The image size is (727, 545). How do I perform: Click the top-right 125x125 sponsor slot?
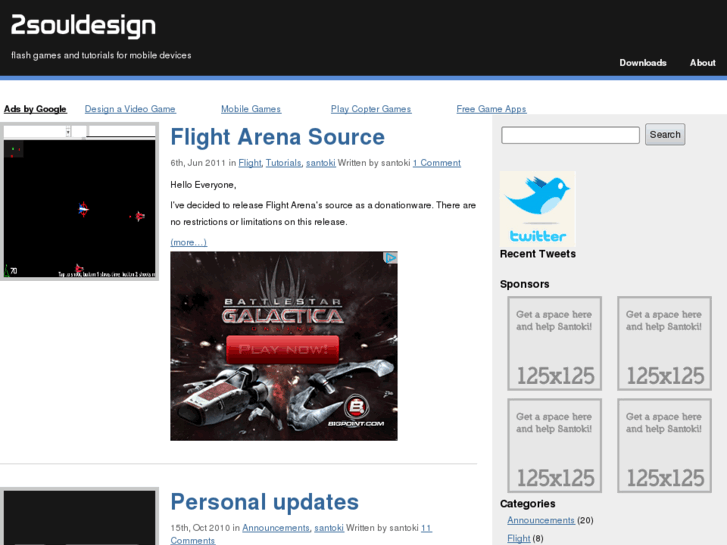click(664, 343)
